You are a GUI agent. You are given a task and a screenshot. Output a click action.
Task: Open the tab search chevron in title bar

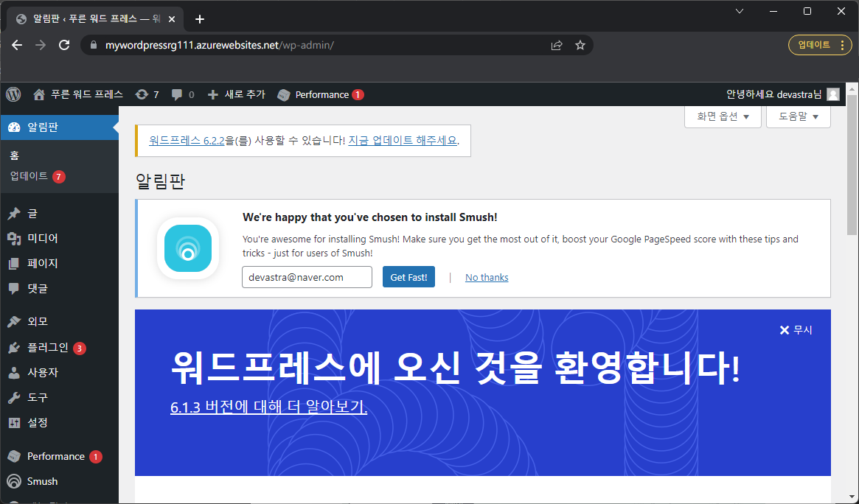pos(740,11)
